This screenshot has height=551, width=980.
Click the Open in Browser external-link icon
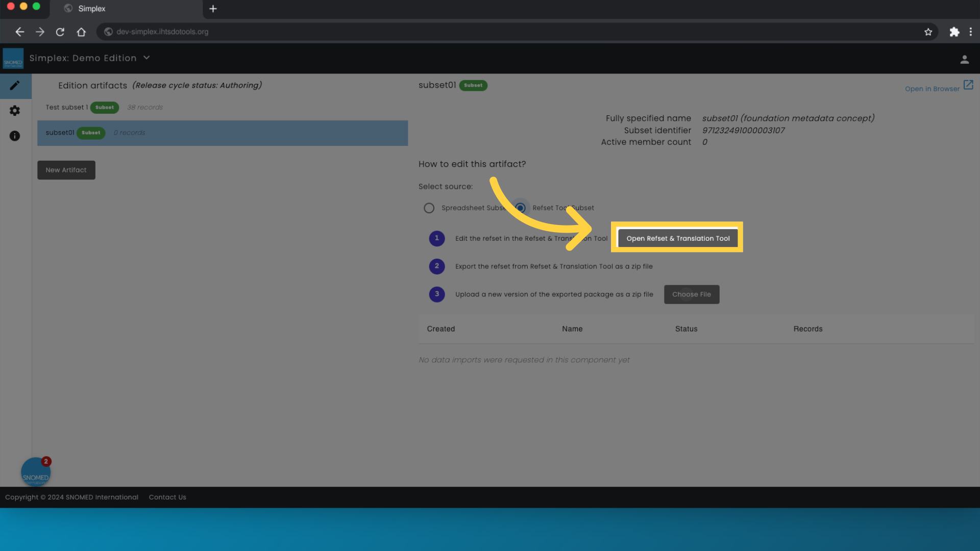(968, 85)
